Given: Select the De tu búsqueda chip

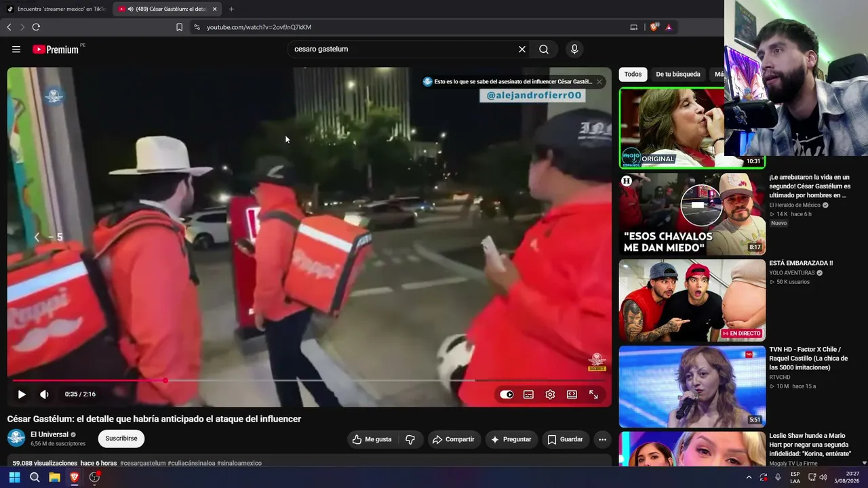Looking at the screenshot, I should click(x=678, y=74).
